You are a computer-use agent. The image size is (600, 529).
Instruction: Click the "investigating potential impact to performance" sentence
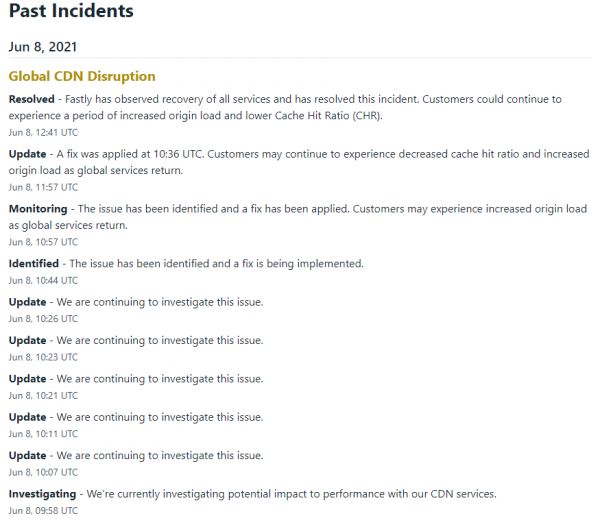coord(290,494)
